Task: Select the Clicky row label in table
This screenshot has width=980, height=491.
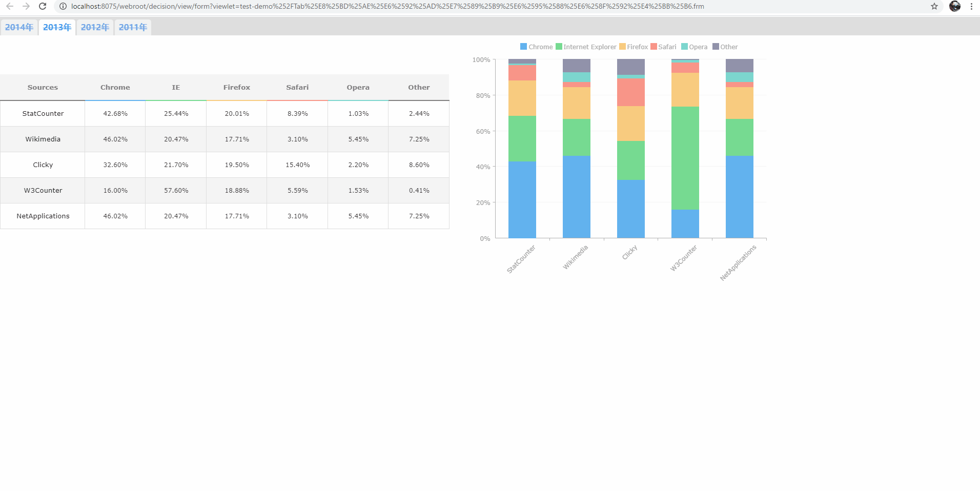Action: 43,165
